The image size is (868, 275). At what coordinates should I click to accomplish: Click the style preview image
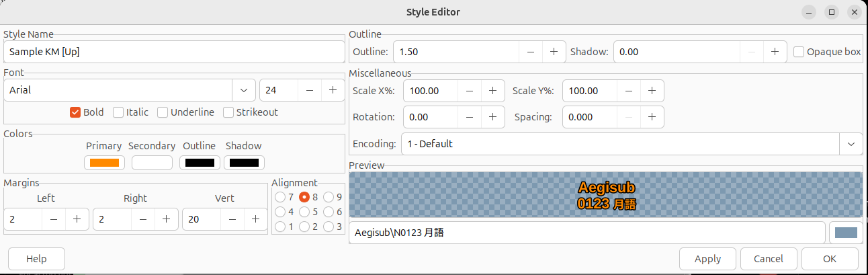pyautogui.click(x=606, y=195)
